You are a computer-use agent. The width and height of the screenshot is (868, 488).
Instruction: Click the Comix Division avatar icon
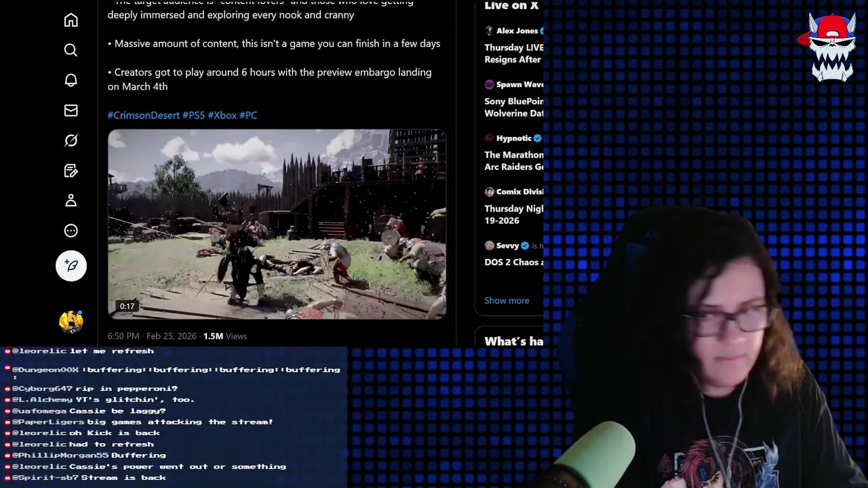489,192
